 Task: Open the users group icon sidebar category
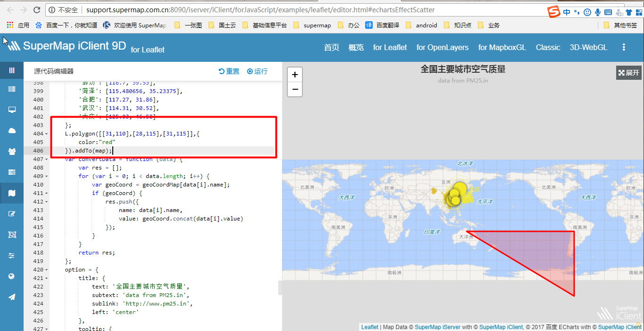(12, 151)
